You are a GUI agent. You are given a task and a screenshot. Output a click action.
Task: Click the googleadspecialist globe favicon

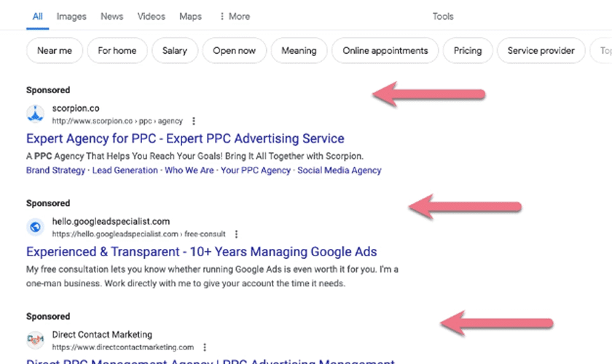coord(35,227)
